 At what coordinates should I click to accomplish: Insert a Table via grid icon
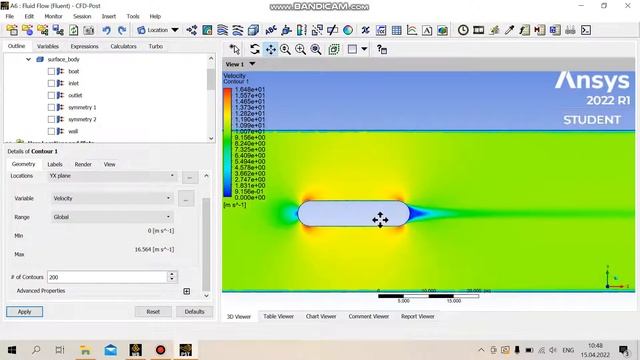pos(396,30)
